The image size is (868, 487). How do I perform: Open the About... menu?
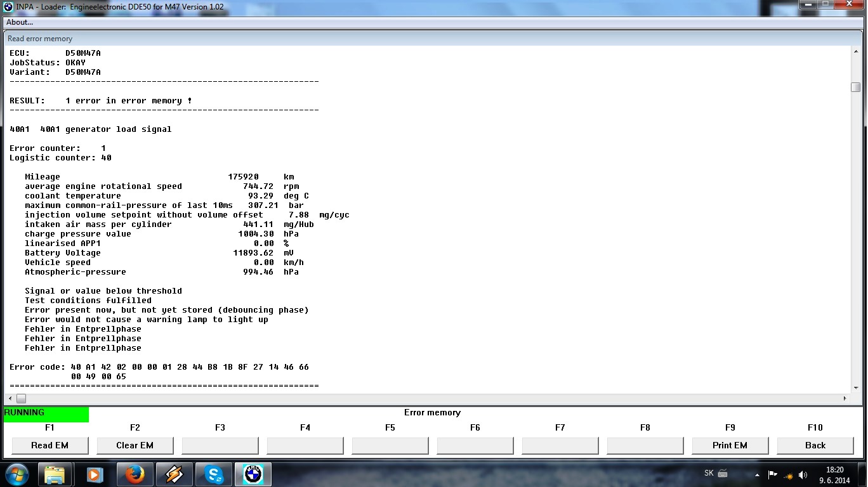pos(20,22)
